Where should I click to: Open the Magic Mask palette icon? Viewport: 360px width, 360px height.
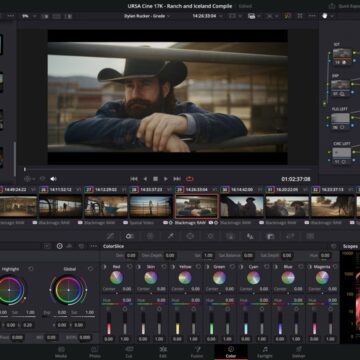tap(230, 236)
